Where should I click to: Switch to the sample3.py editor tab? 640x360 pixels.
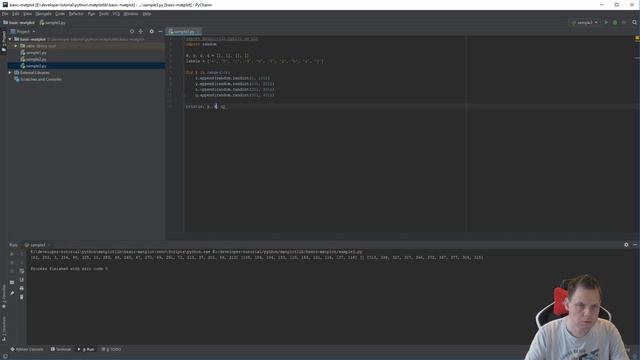point(184,31)
